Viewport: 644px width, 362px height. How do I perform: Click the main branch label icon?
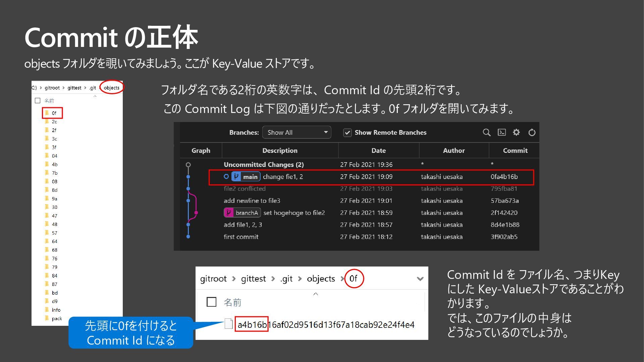tap(236, 177)
